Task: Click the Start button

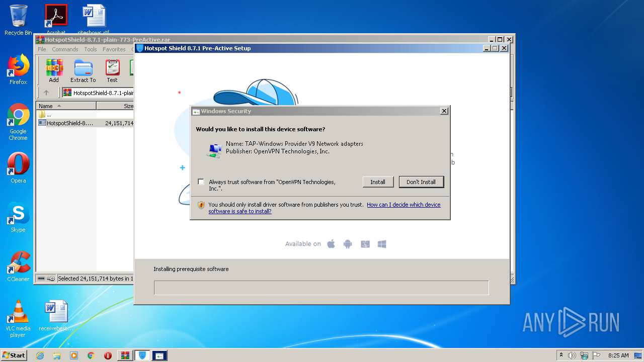Action: pyautogui.click(x=14, y=355)
